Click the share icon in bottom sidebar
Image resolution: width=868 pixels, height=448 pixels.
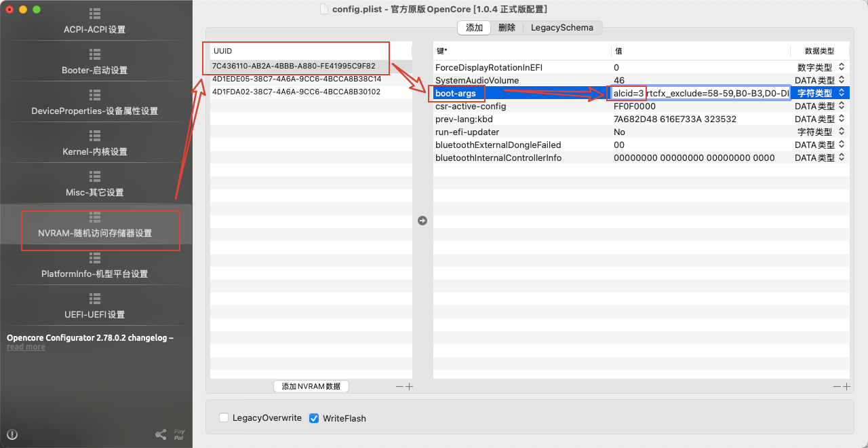click(x=161, y=434)
